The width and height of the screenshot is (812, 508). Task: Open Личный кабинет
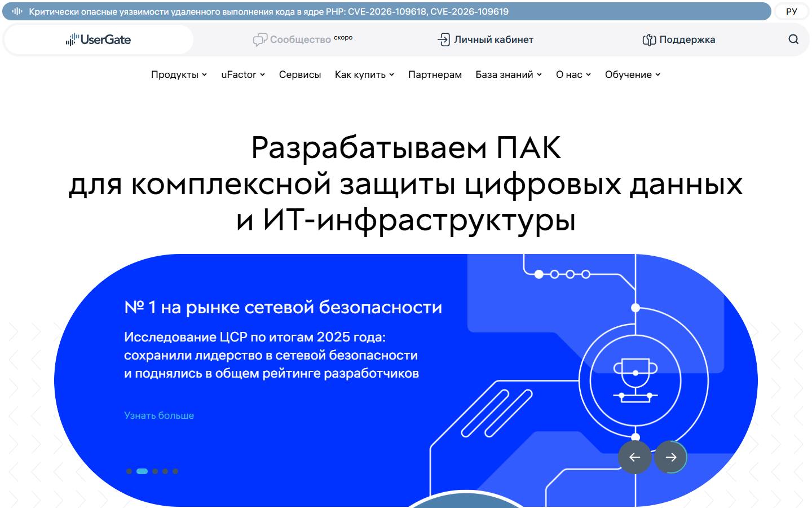click(x=486, y=40)
